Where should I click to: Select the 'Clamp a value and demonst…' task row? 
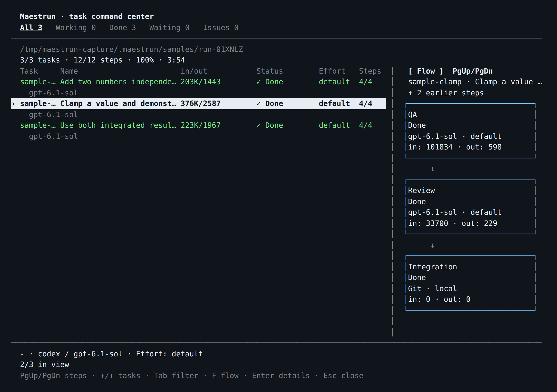[x=198, y=104]
